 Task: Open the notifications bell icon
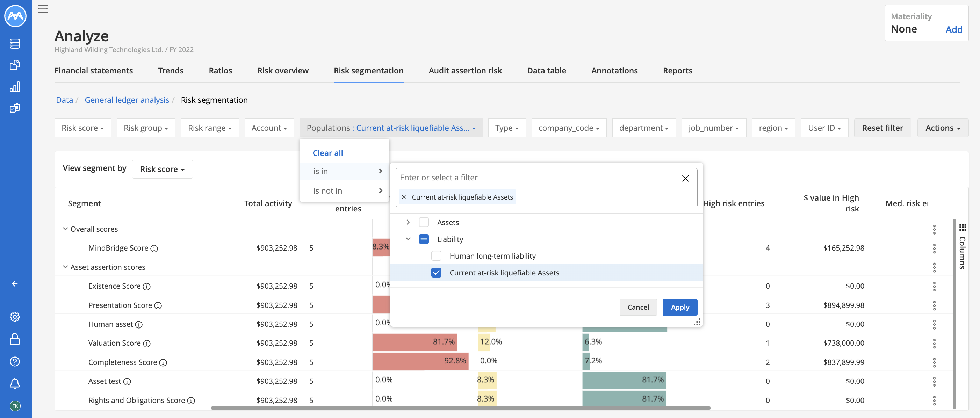coord(15,383)
